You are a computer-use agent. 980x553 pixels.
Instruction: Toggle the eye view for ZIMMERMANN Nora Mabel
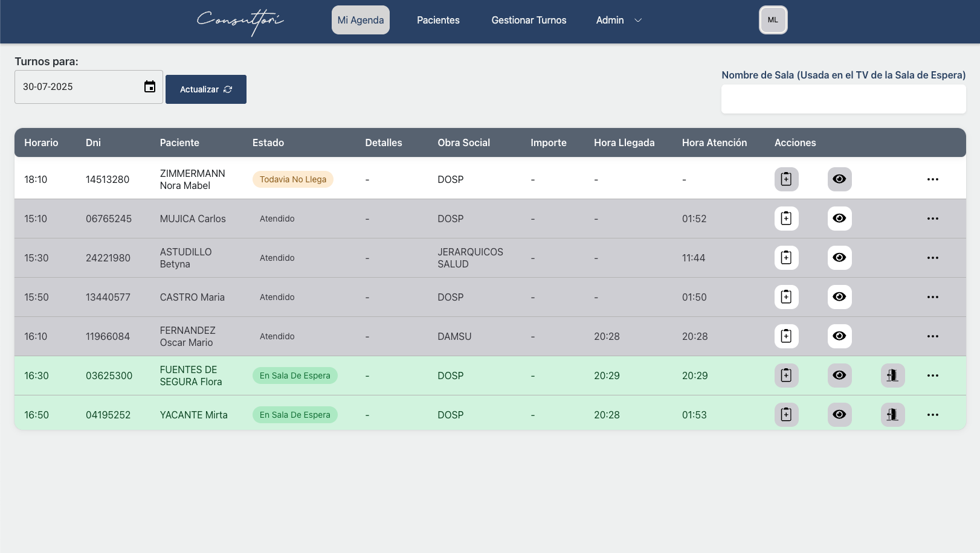[x=839, y=179]
